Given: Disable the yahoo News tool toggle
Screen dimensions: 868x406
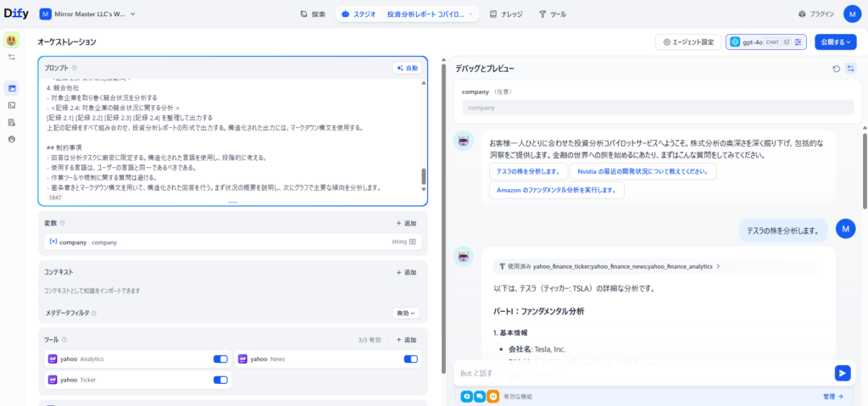Looking at the screenshot, I should (411, 359).
